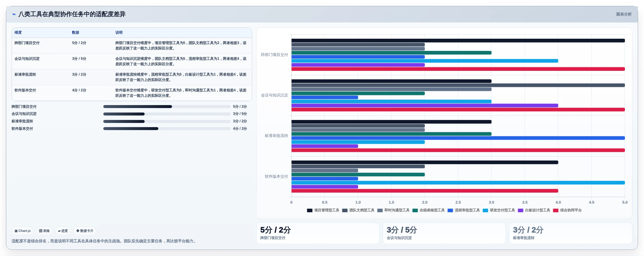The height and width of the screenshot is (256, 644).
Task: Click the red 综合协同平台 bar in 跨部门项目交付 group
Action: [458, 69]
